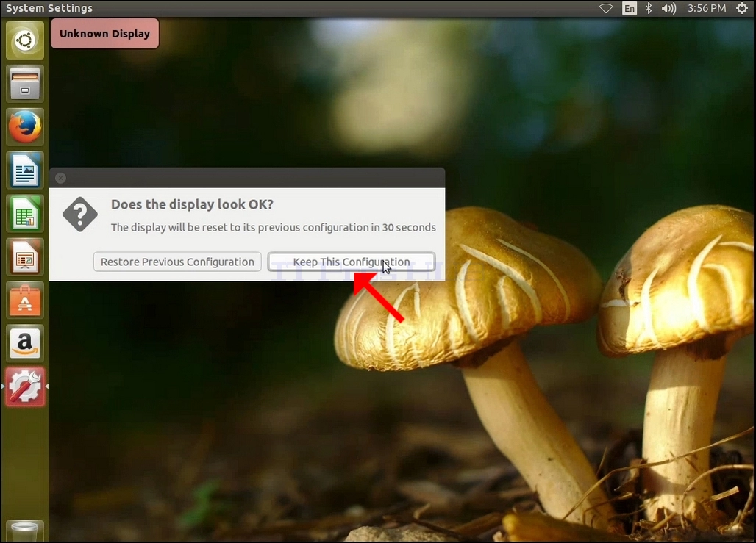Image resolution: width=756 pixels, height=543 pixels.
Task: Launch Firefox web browser
Action: [x=25, y=127]
